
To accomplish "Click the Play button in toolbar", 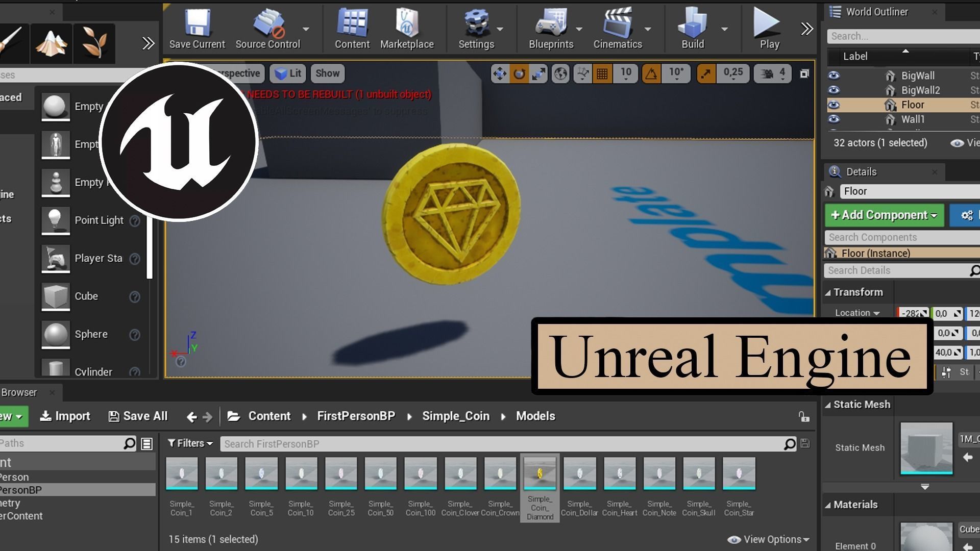I will 769,29.
